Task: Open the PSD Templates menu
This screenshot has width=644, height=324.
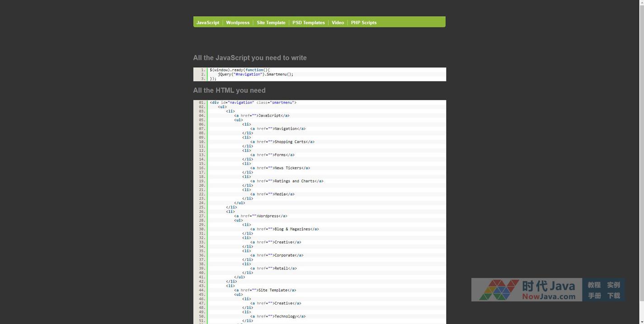Action: pos(308,23)
